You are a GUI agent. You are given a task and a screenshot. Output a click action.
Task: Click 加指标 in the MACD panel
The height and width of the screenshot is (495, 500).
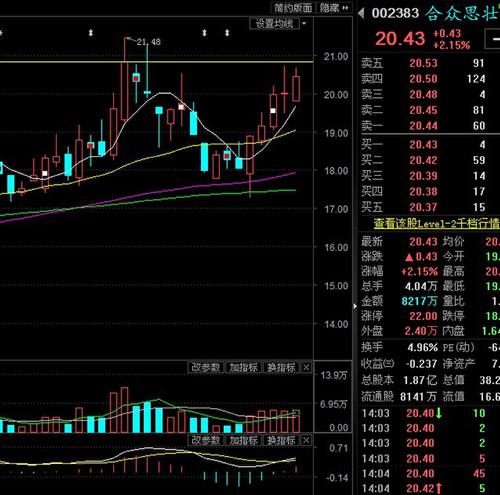click(x=243, y=440)
